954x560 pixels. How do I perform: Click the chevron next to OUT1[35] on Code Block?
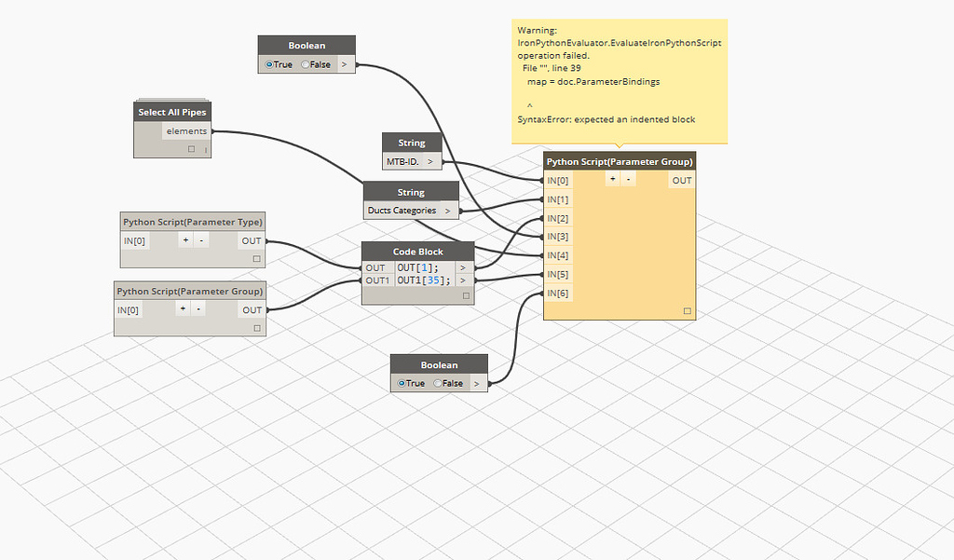click(x=462, y=280)
